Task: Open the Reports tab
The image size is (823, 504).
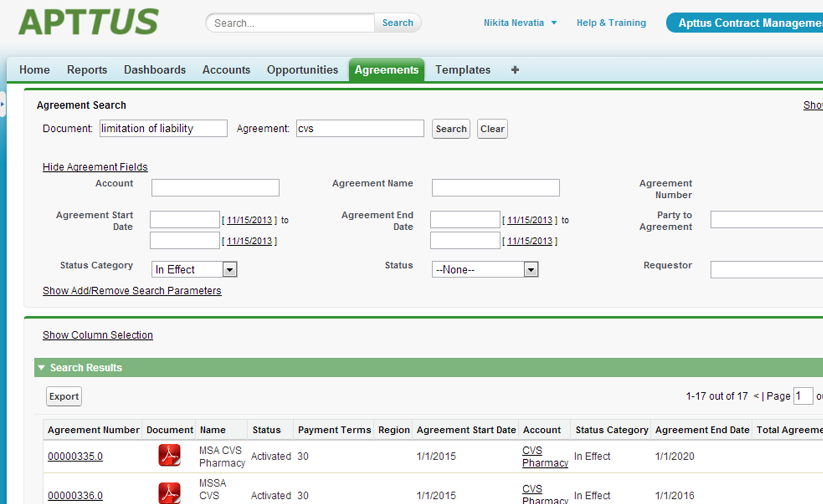Action: (87, 70)
